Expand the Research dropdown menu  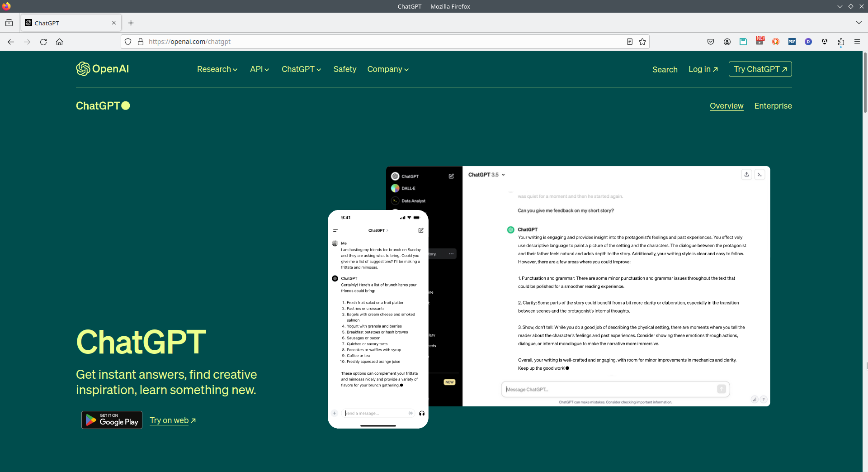[217, 69]
